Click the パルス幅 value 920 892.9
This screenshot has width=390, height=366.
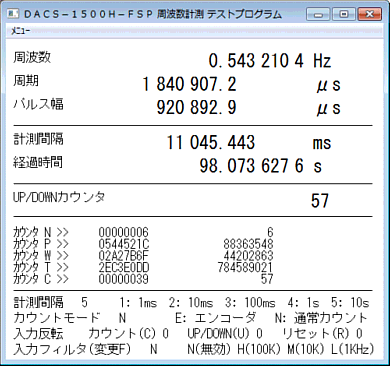click(x=196, y=108)
